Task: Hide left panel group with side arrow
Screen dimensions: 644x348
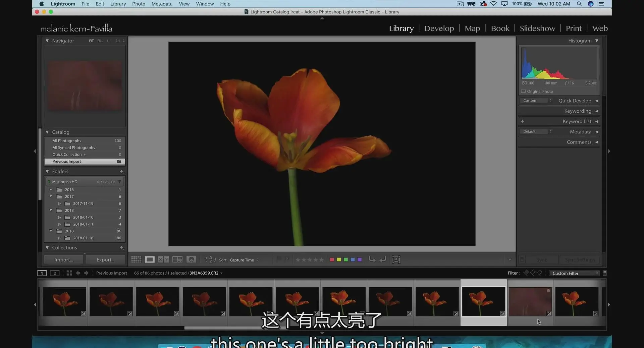Action: pyautogui.click(x=35, y=151)
